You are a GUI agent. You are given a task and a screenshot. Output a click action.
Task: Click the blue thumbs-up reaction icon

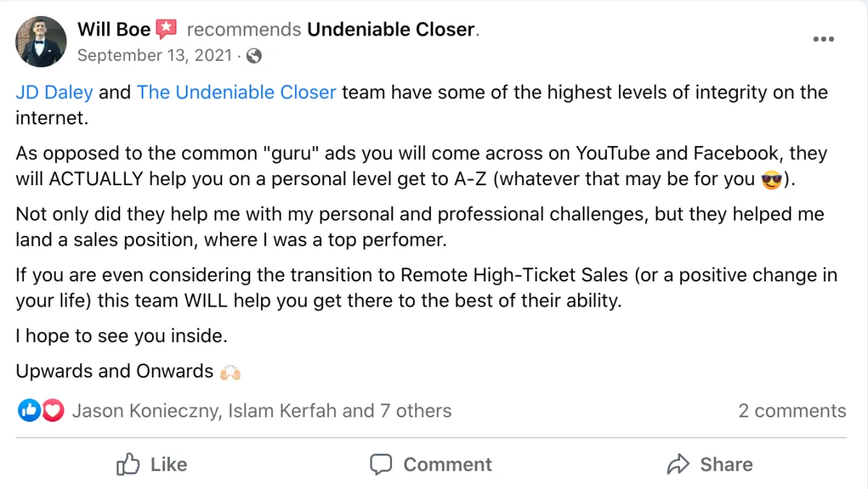[29, 411]
